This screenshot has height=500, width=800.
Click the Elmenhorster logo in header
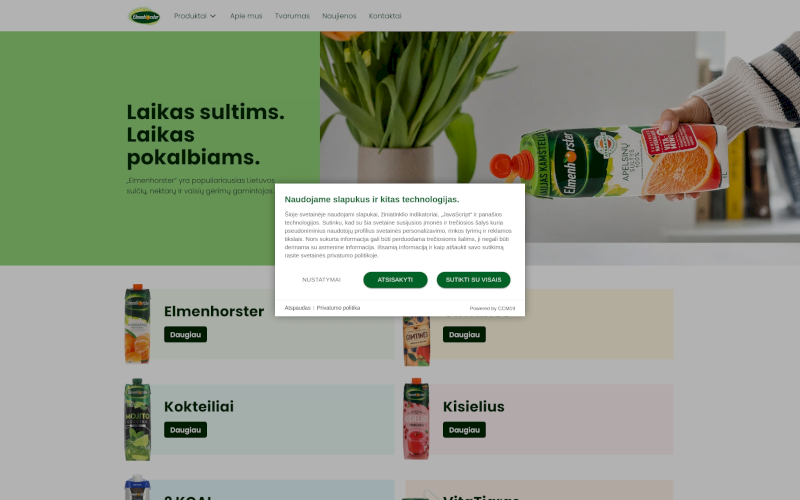pyautogui.click(x=144, y=16)
